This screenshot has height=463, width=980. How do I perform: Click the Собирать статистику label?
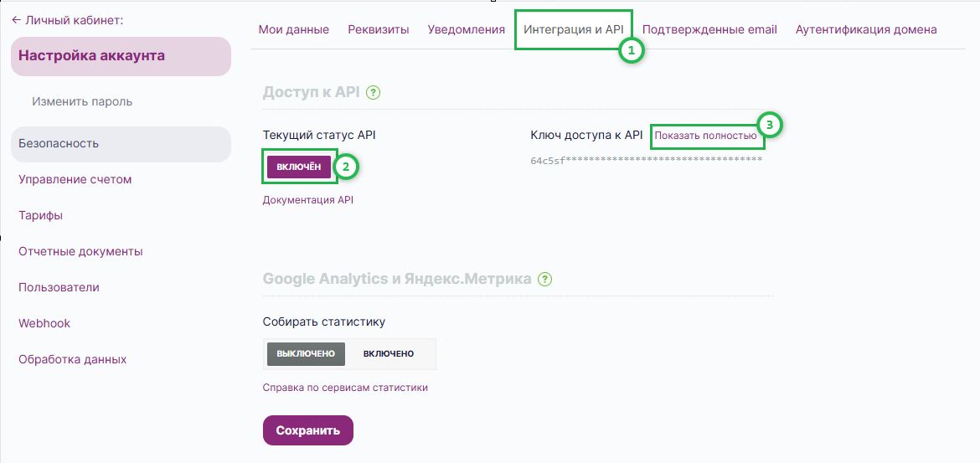(x=324, y=322)
